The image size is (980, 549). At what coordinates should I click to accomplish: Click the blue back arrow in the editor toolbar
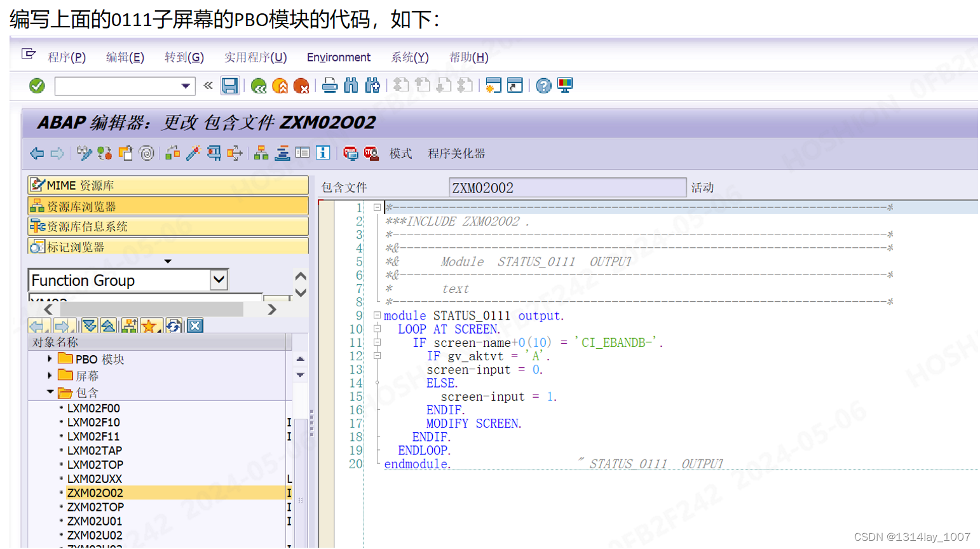(37, 153)
